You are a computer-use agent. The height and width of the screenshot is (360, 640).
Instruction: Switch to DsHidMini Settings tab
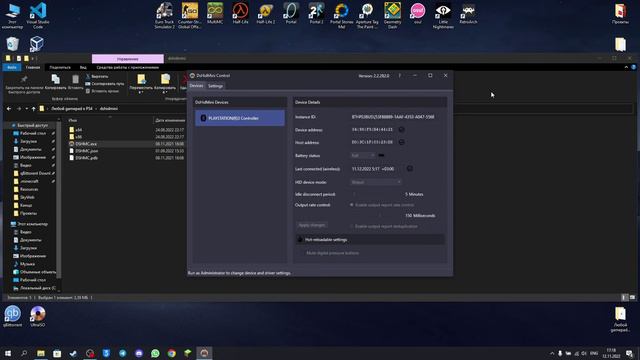tap(216, 86)
